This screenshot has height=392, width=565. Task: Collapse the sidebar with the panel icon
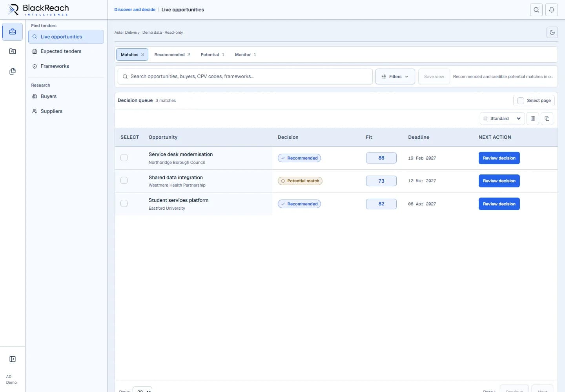point(13,359)
